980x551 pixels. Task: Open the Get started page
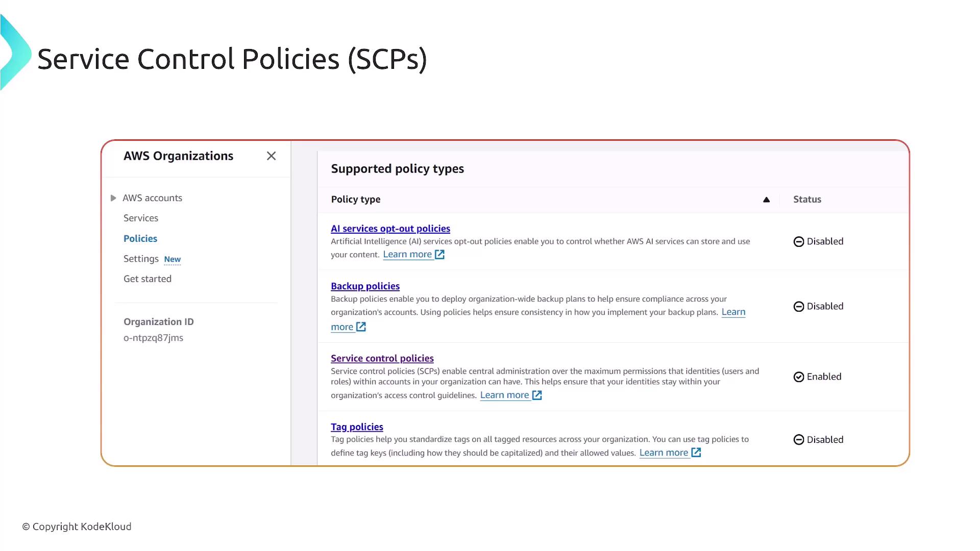pos(148,279)
